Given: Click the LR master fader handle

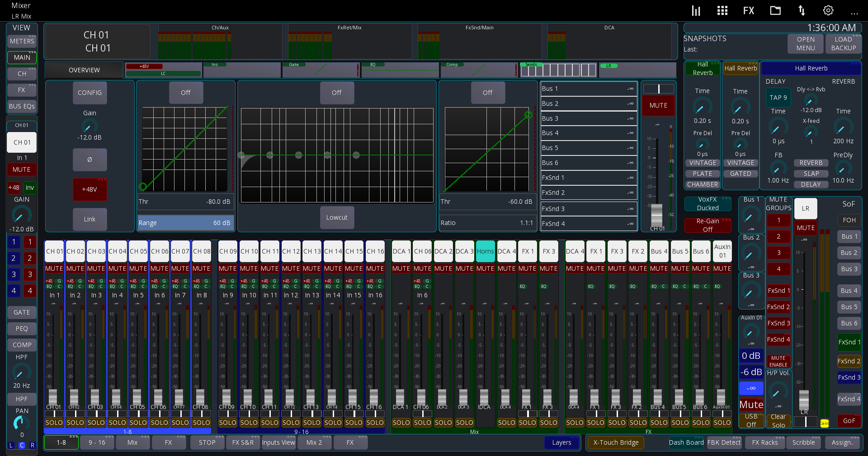Looking at the screenshot, I should [x=804, y=400].
